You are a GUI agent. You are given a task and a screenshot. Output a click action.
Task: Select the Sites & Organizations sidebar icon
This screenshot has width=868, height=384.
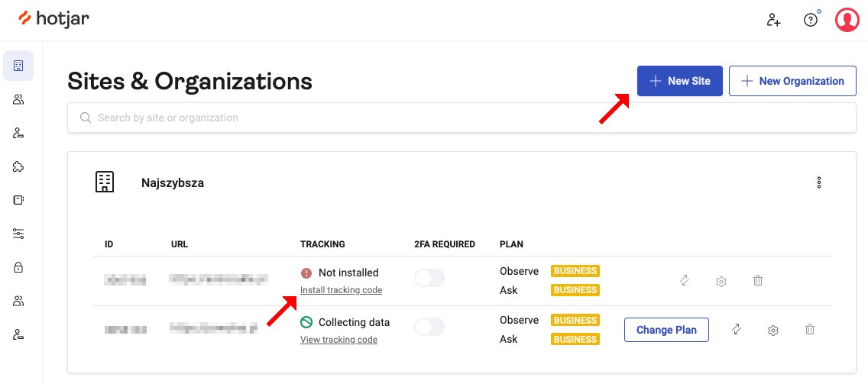(18, 66)
